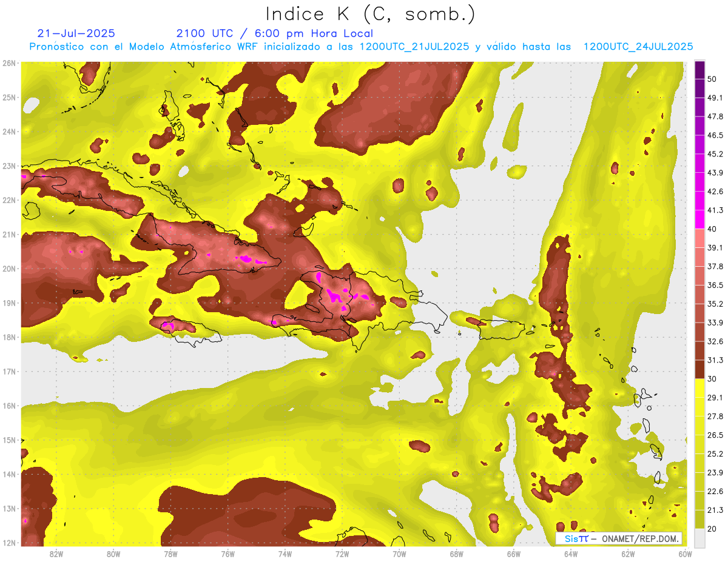Click the color scale value "25.2"
The height and width of the screenshot is (562, 728).
pyautogui.click(x=715, y=453)
